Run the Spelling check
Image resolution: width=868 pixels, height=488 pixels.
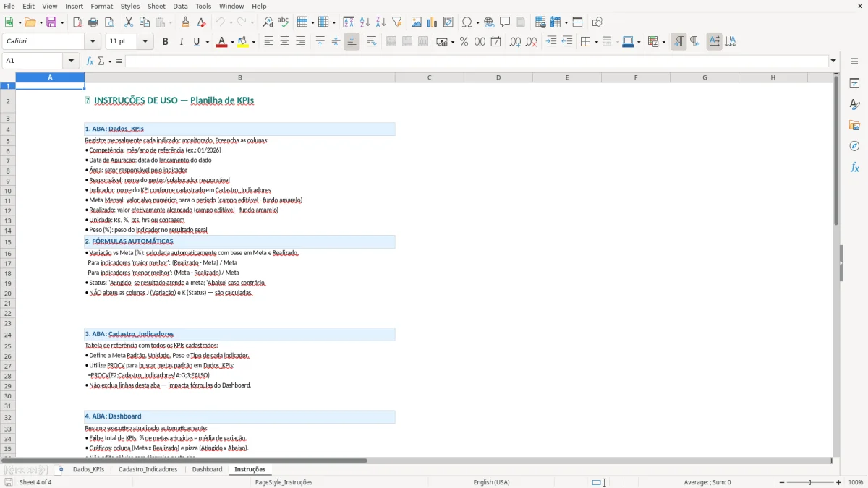pos(284,22)
